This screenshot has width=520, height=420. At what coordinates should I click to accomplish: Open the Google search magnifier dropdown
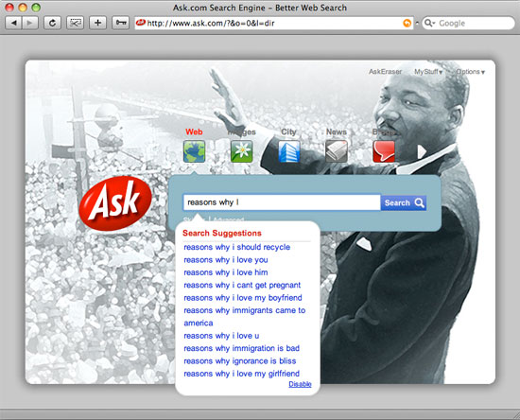point(429,23)
